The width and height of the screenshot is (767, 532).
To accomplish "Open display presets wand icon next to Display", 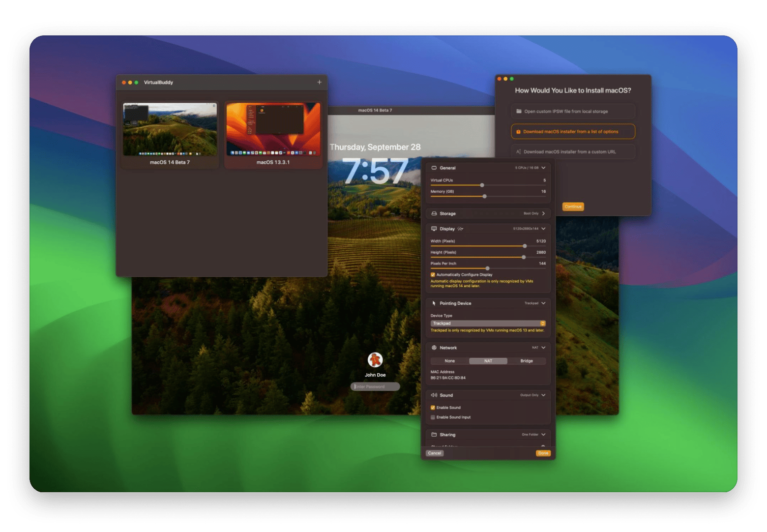I will tap(460, 229).
